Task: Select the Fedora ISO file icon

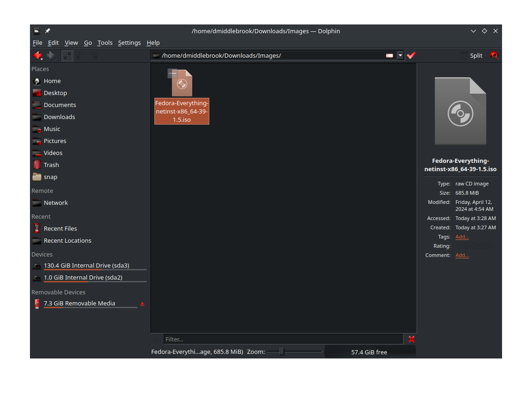Action: pos(182,83)
